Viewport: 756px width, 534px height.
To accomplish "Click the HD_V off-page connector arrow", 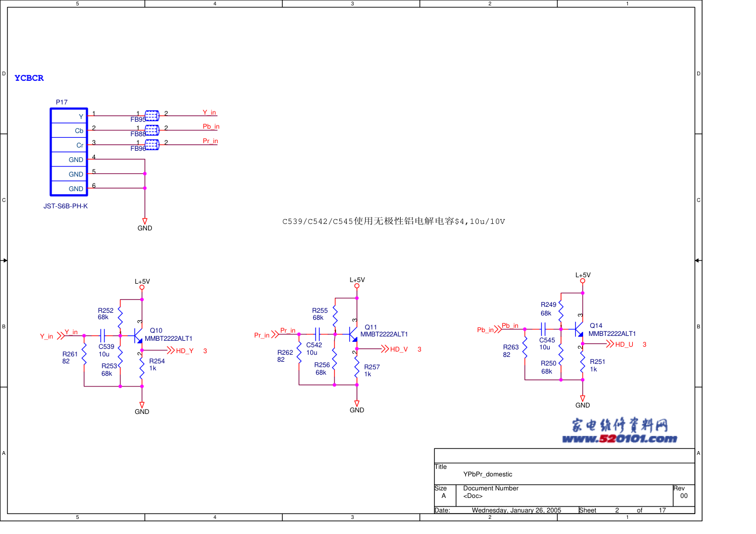I will pos(385,349).
